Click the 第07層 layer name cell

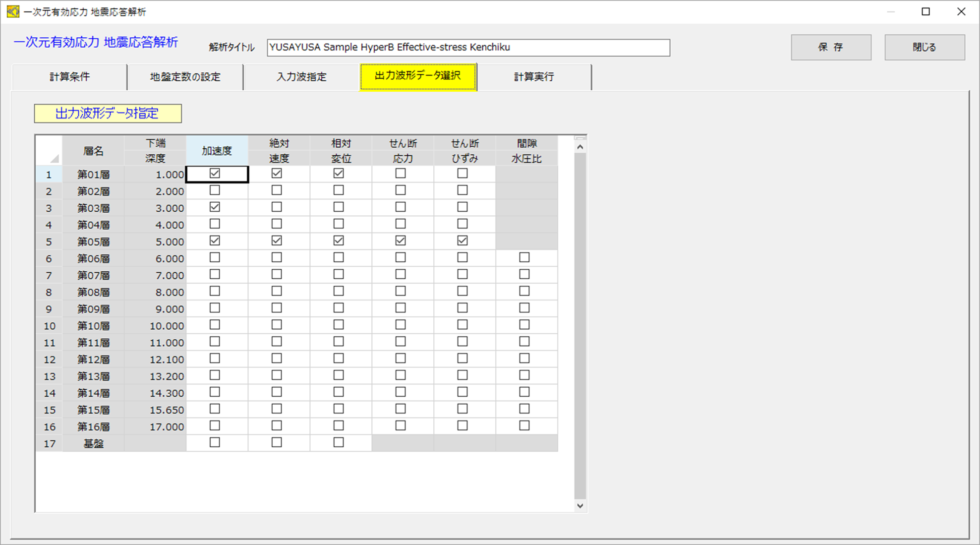[x=93, y=275]
